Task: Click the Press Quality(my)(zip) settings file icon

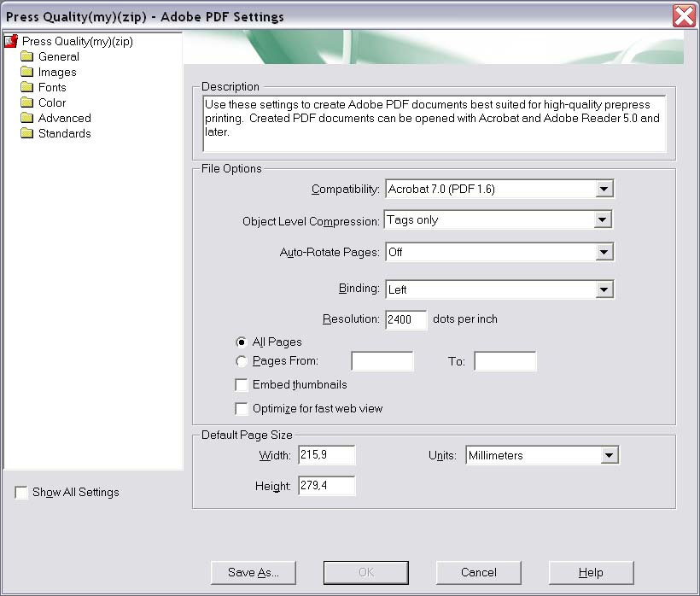Action: coord(11,42)
